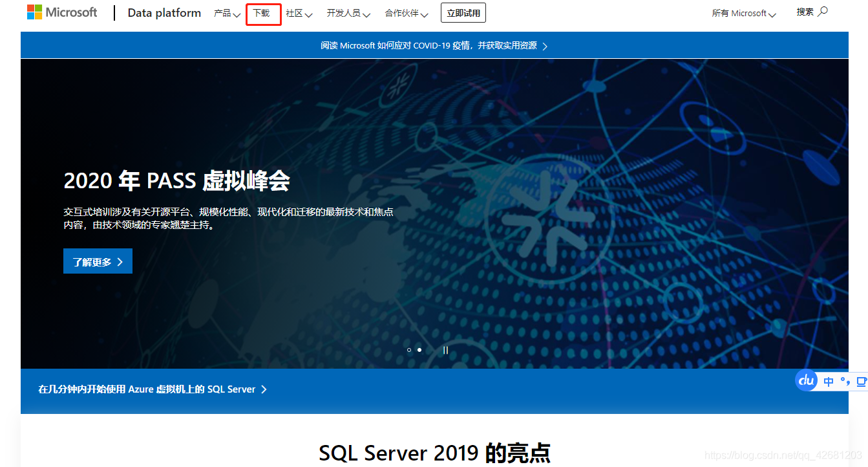Toggle the 中 Chinese input mode indicator
The image size is (868, 467).
[829, 382]
